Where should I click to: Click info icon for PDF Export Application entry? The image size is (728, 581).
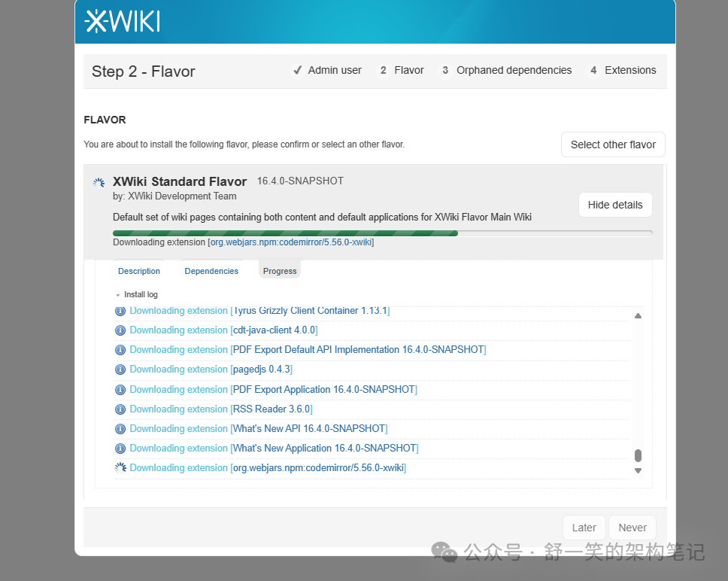tap(120, 390)
